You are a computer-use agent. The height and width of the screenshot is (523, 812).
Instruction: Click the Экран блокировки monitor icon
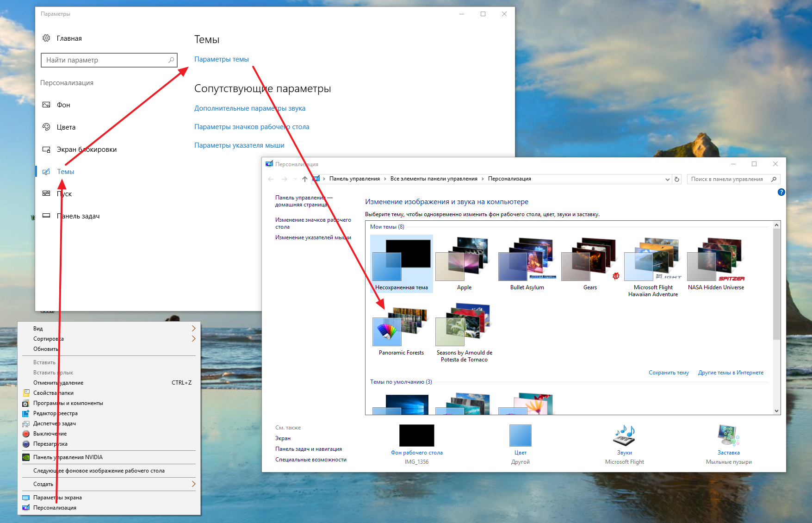click(46, 149)
